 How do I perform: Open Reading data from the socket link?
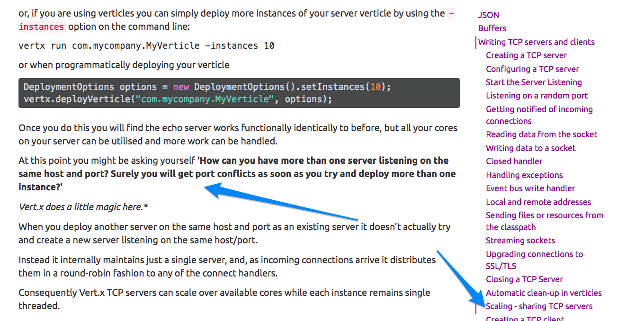[542, 134]
